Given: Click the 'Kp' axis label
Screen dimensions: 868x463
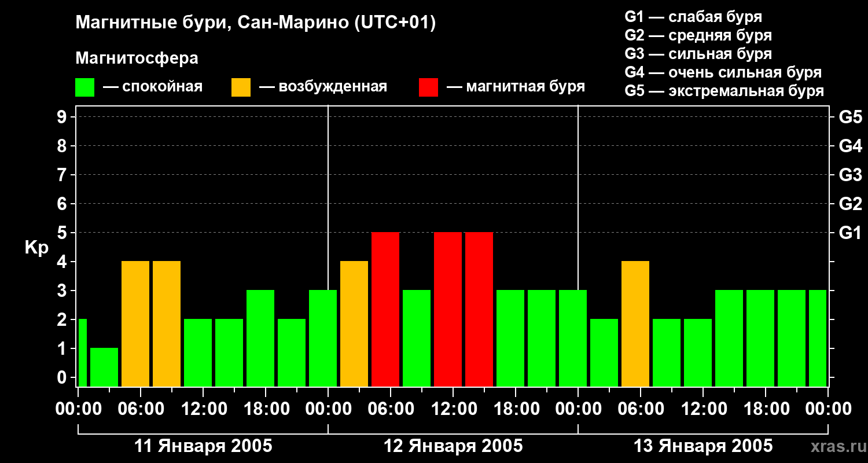Looking at the screenshot, I should 36,248.
